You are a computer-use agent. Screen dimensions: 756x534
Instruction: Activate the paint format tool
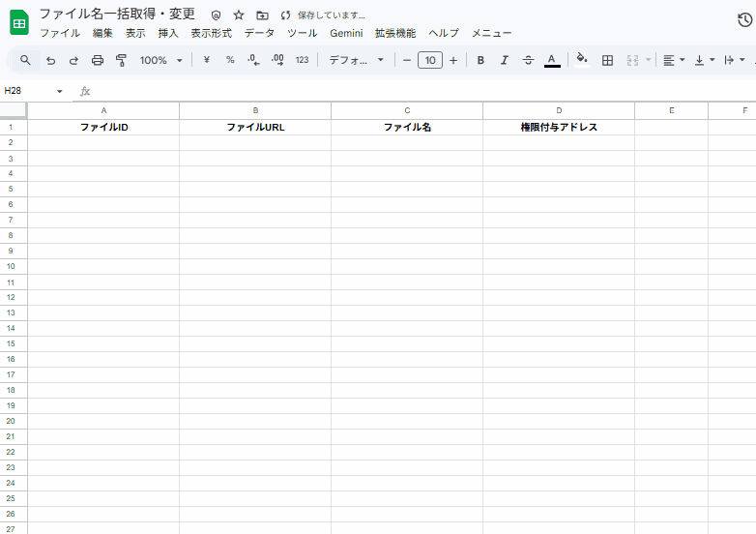(x=121, y=60)
